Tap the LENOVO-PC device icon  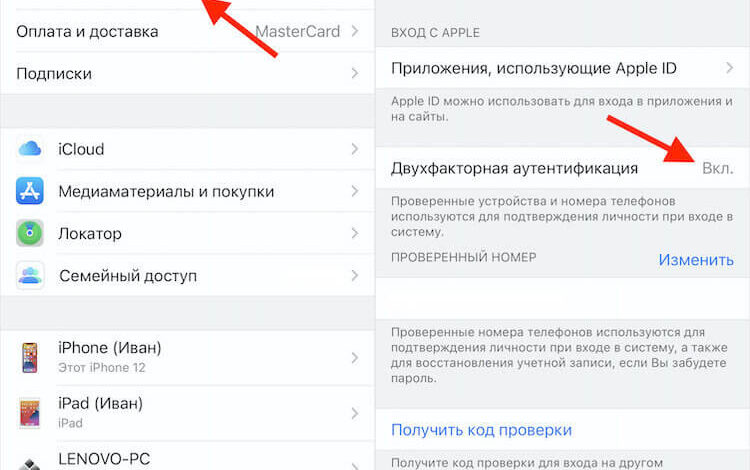[29, 460]
